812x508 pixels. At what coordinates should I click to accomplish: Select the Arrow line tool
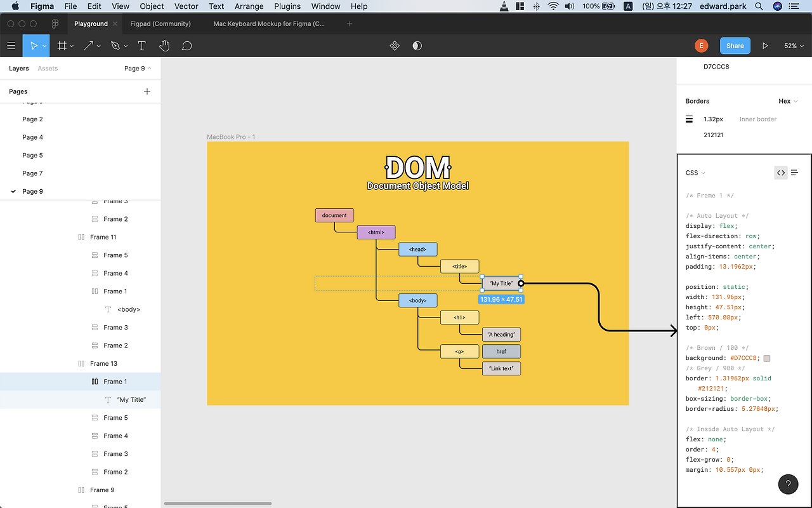(x=89, y=46)
